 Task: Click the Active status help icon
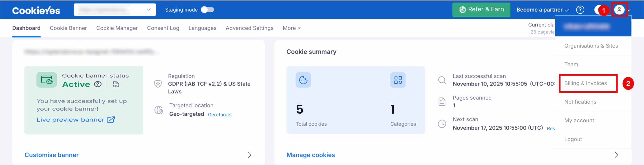(98, 84)
